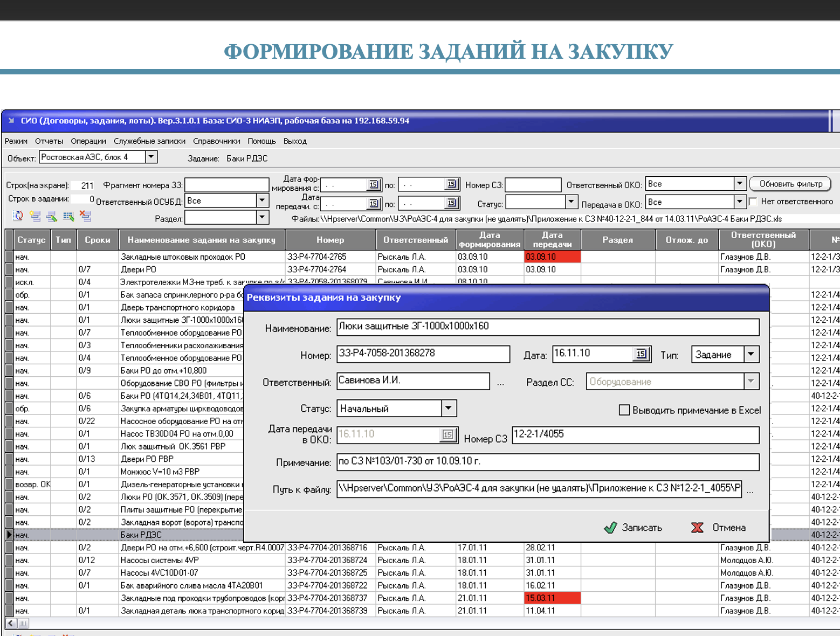Click the 'Путь к файлу' path field
This screenshot has width=840, height=636.
click(539, 489)
